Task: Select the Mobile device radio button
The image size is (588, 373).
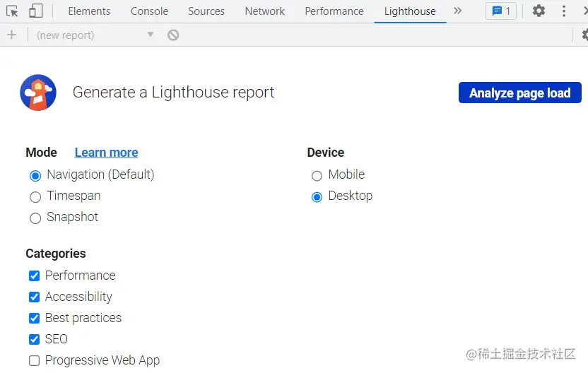Action: click(317, 175)
